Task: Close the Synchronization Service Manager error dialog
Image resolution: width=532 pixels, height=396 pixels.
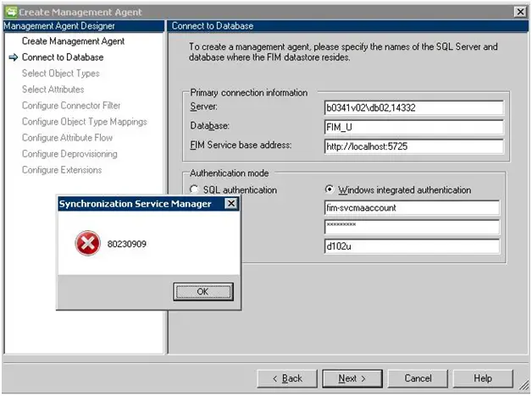Action: coord(231,203)
